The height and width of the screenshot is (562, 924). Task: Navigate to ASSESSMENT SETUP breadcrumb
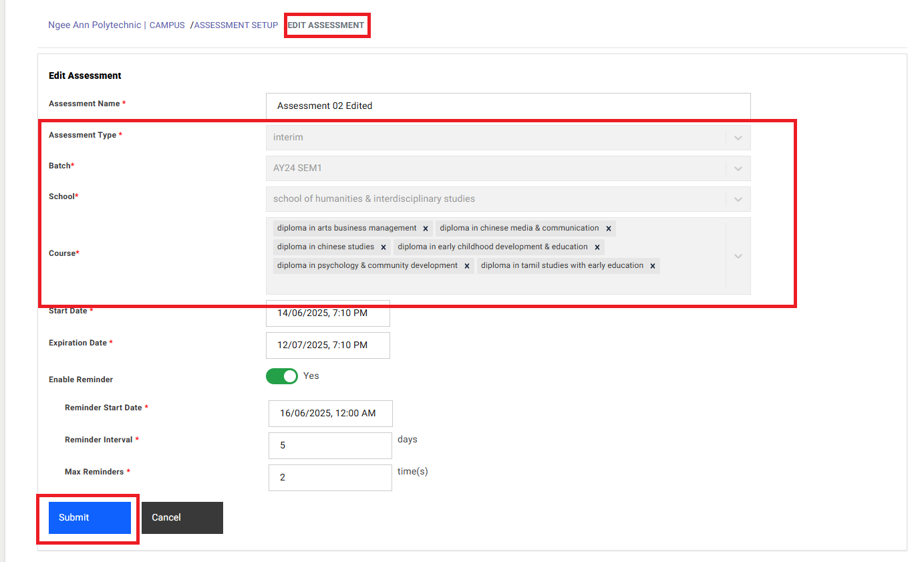click(x=236, y=25)
